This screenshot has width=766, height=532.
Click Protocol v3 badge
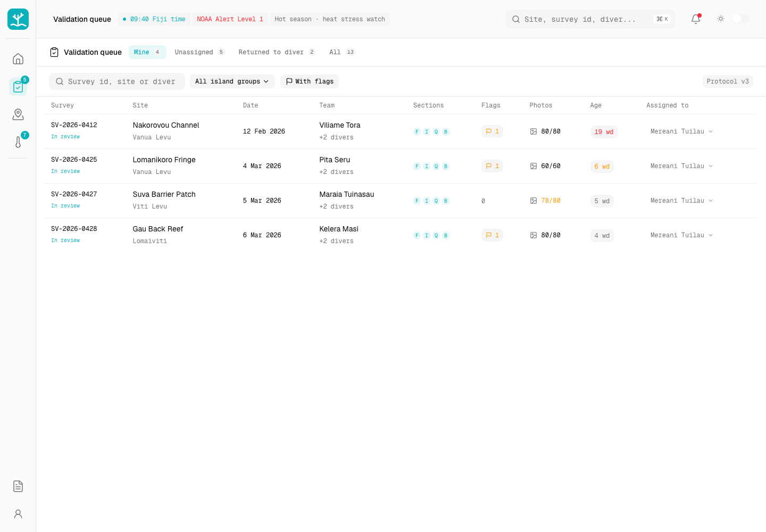(728, 81)
